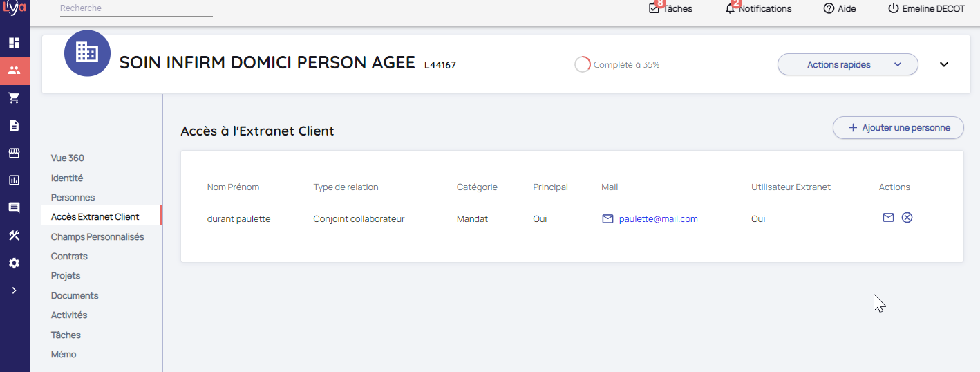Open the Actions rapides dropdown
The image size is (980, 372).
click(x=847, y=64)
